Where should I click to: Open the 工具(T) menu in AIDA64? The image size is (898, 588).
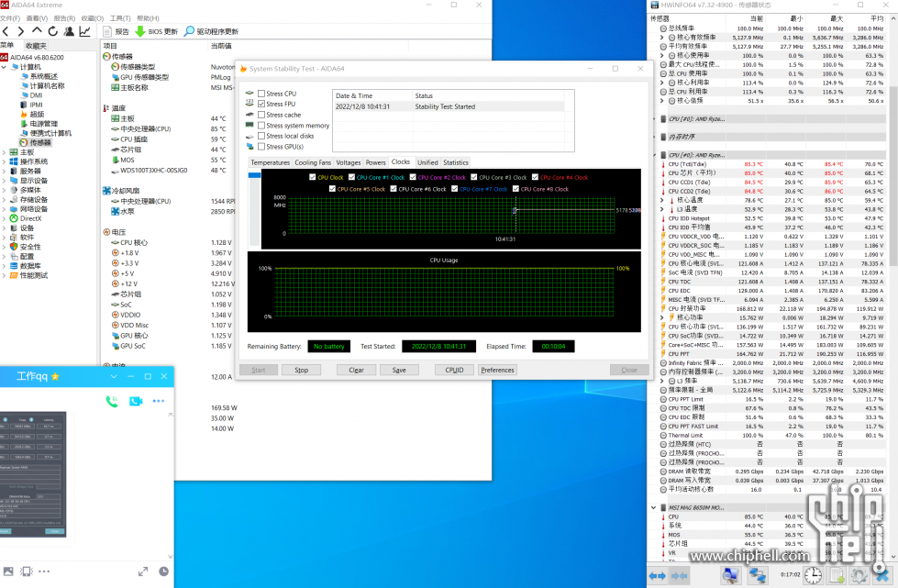point(120,18)
